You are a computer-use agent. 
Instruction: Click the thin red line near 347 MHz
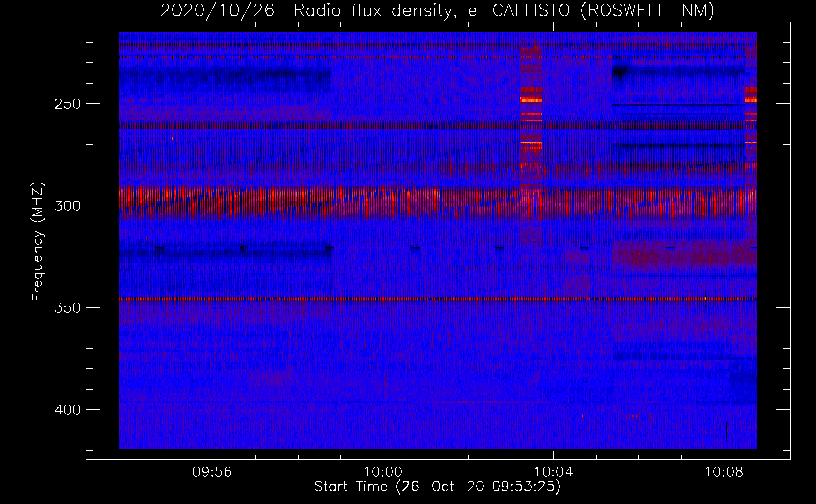(438, 299)
